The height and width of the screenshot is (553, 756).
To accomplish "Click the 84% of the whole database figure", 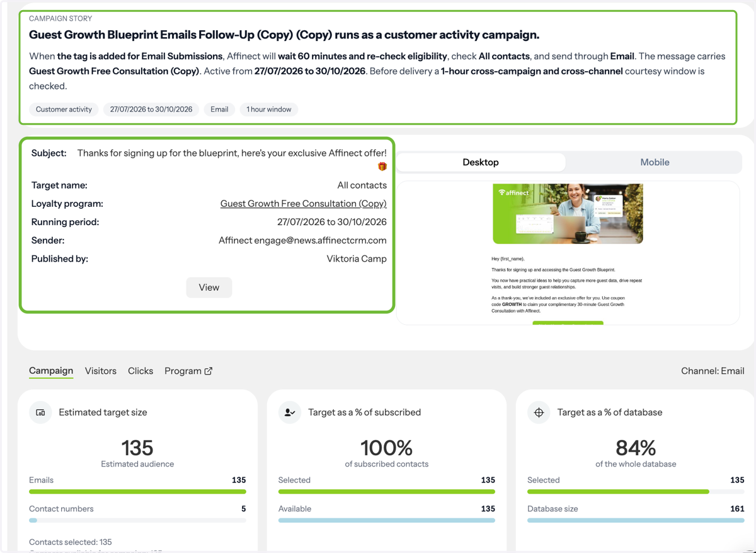I will tap(636, 448).
